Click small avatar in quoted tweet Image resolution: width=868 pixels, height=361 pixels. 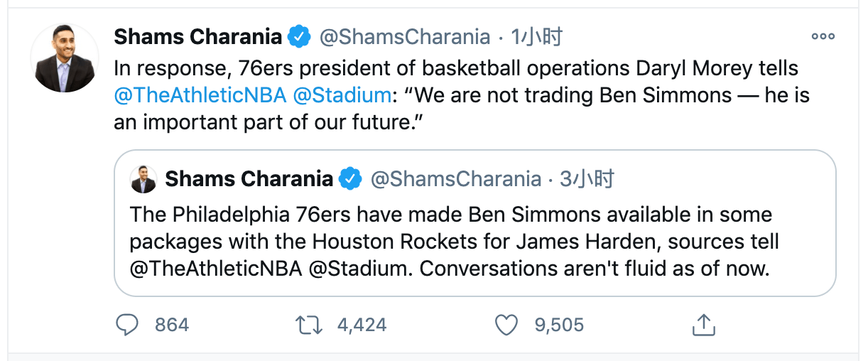(x=143, y=180)
